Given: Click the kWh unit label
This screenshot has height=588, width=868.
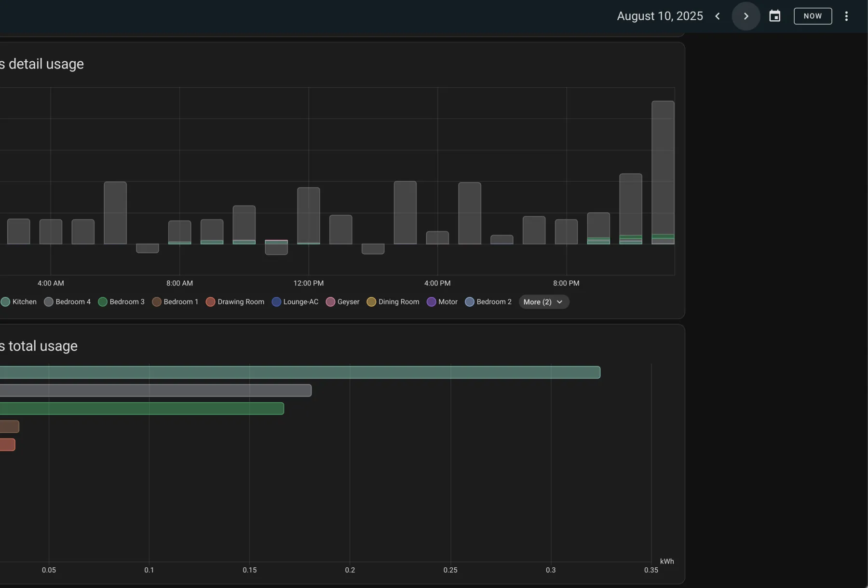Looking at the screenshot, I should pyautogui.click(x=667, y=561).
